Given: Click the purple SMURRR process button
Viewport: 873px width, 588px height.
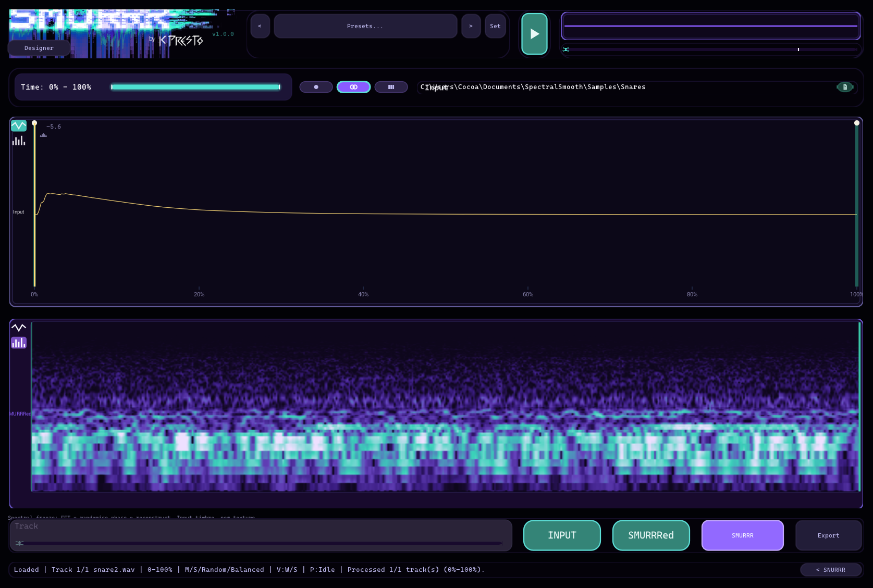Looking at the screenshot, I should [x=743, y=535].
